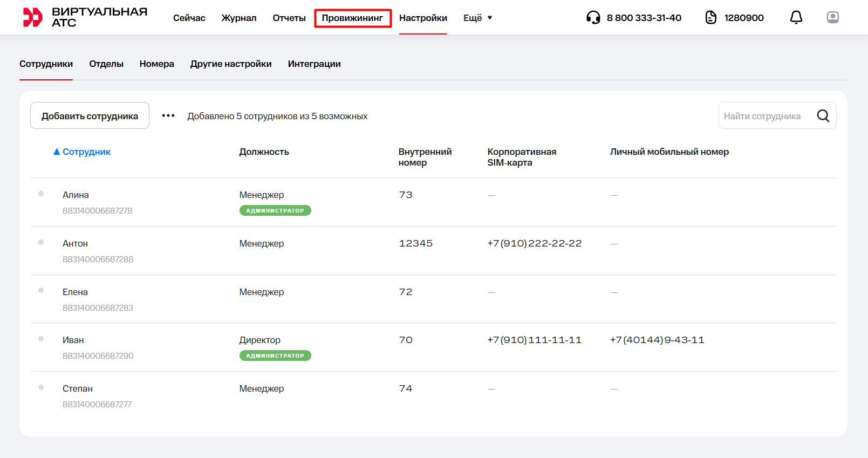The image size is (868, 458).
Task: Expand the Ещё dropdown menu
Action: coord(477,18)
